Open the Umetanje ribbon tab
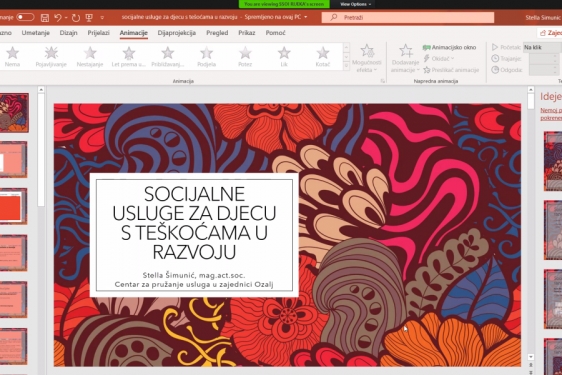 tap(35, 33)
